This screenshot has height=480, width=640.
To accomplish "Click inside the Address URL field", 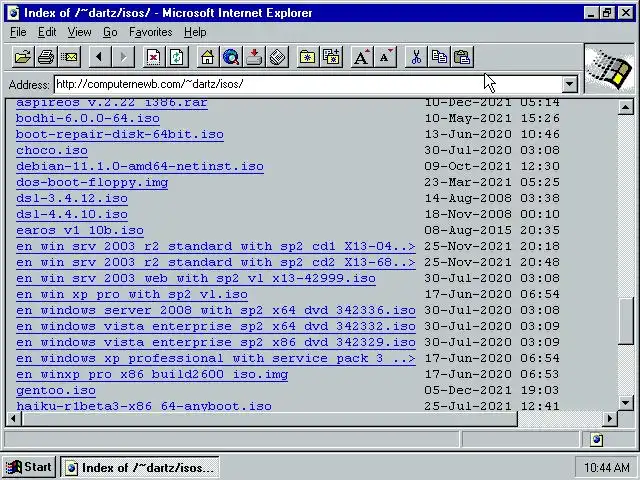I will pos(308,84).
